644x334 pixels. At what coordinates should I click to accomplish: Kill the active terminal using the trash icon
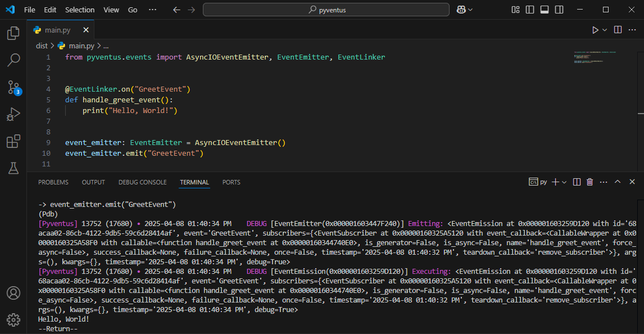589,182
